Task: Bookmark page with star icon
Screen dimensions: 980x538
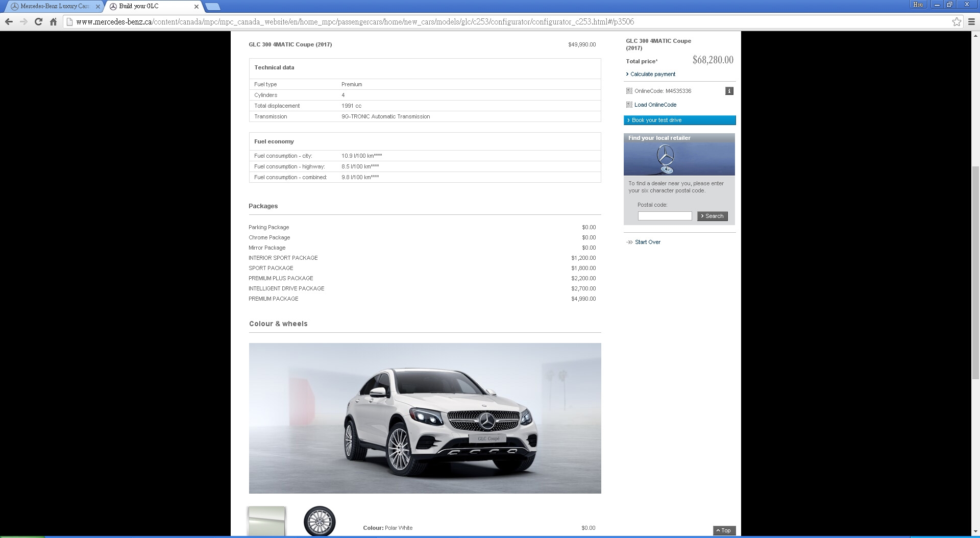Action: point(957,21)
